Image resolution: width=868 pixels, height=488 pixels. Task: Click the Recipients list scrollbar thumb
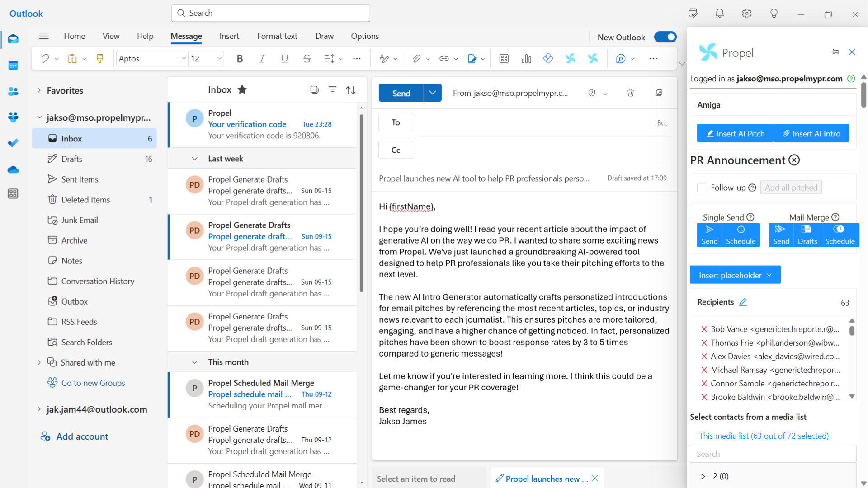(852, 330)
